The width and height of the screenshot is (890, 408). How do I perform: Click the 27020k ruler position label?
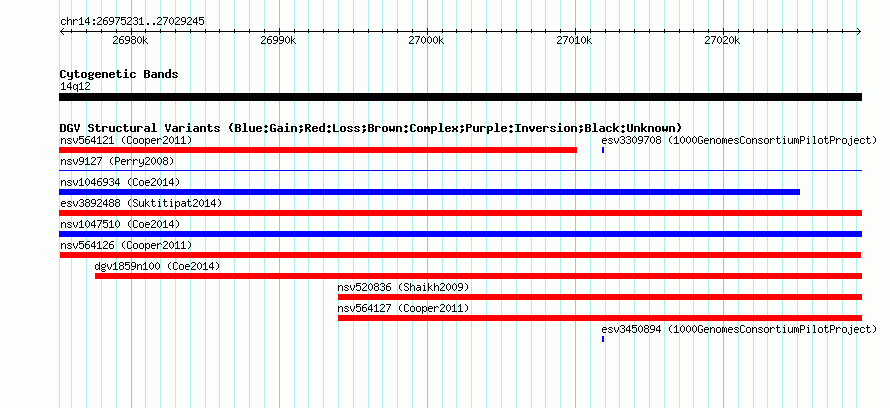tap(722, 40)
